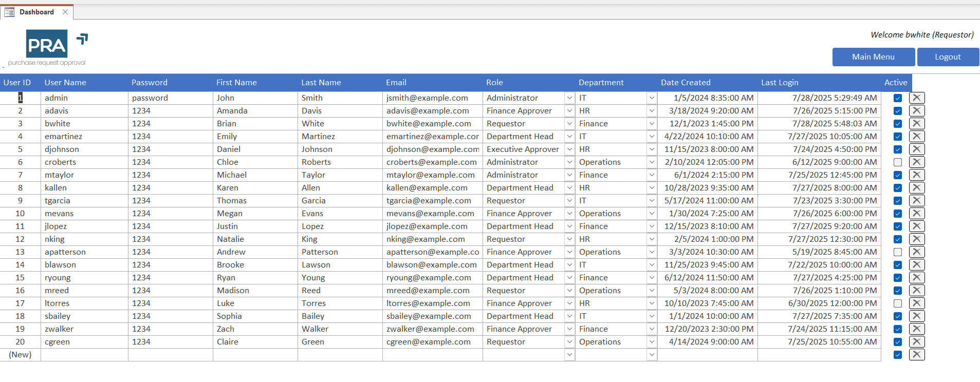Toggle Active checkbox for sbailey
980x382 pixels.
[898, 316]
